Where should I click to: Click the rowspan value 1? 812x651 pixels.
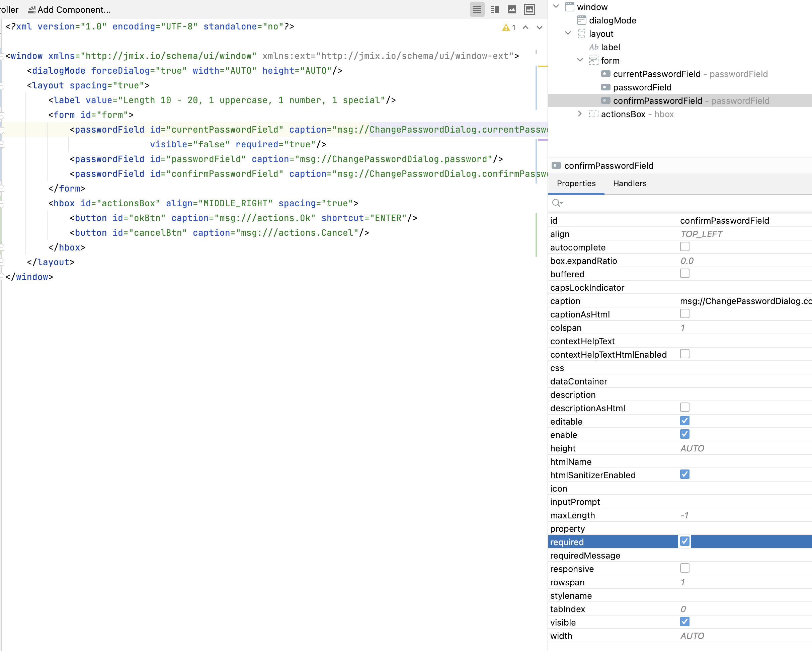coord(682,582)
